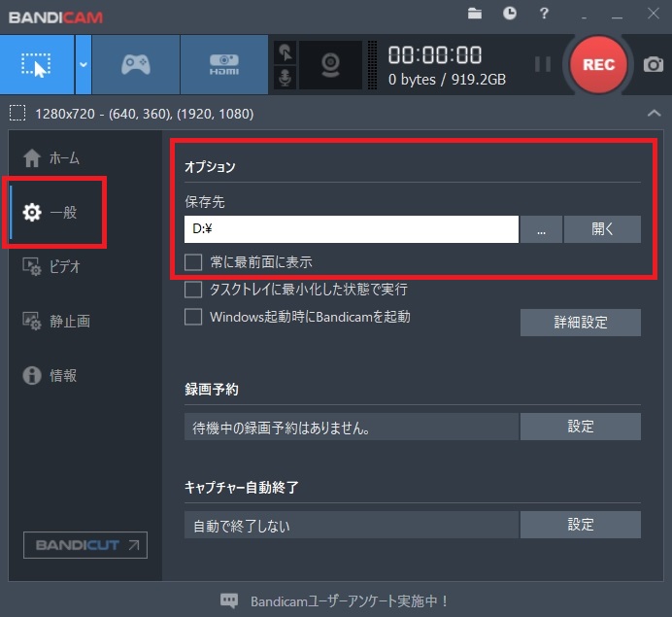672x617 pixels.
Task: Browse the save folder with the ... button
Action: [x=541, y=229]
